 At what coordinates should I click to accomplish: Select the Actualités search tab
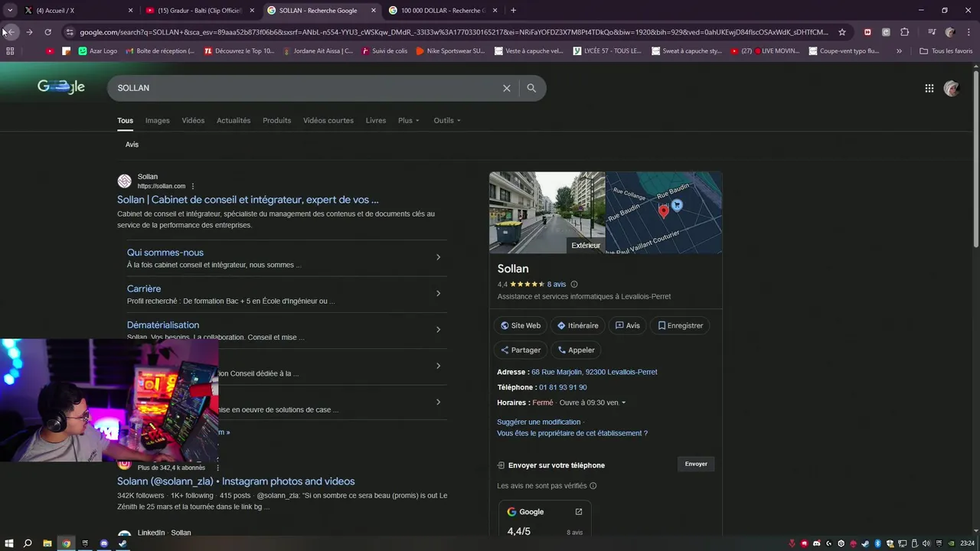(234, 121)
